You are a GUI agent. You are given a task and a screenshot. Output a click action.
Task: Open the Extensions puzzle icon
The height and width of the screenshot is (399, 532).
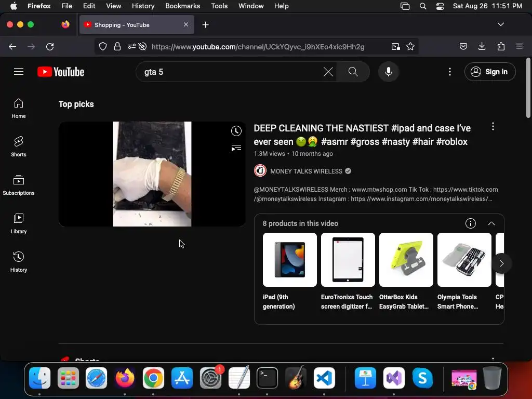501,46
